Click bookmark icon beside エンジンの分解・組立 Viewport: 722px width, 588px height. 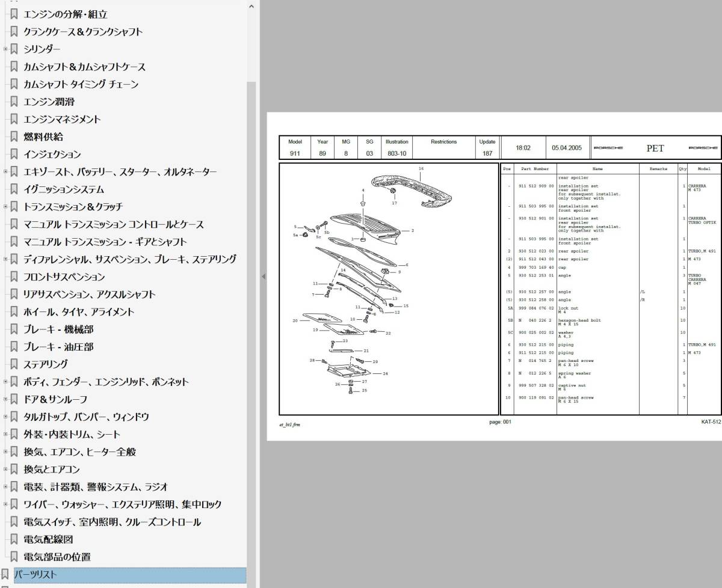14,14
